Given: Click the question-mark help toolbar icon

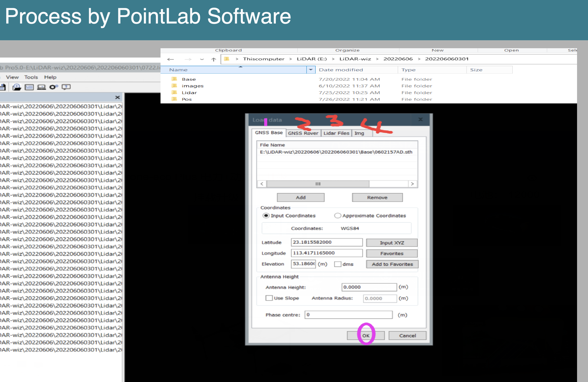Looking at the screenshot, I should (66, 87).
